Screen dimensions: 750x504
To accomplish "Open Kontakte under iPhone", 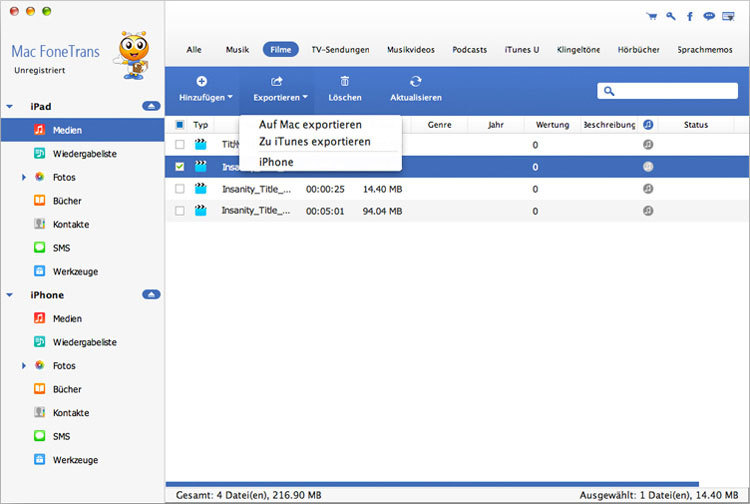I will [71, 413].
